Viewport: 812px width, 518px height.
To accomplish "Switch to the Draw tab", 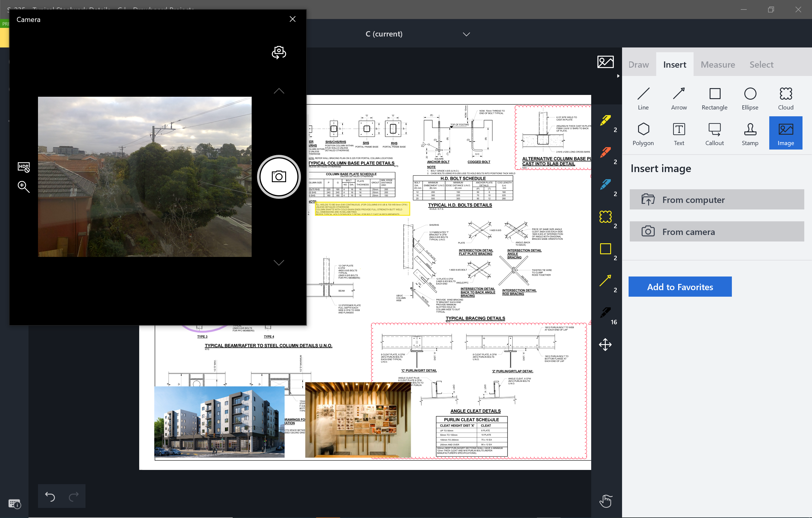I will (638, 64).
